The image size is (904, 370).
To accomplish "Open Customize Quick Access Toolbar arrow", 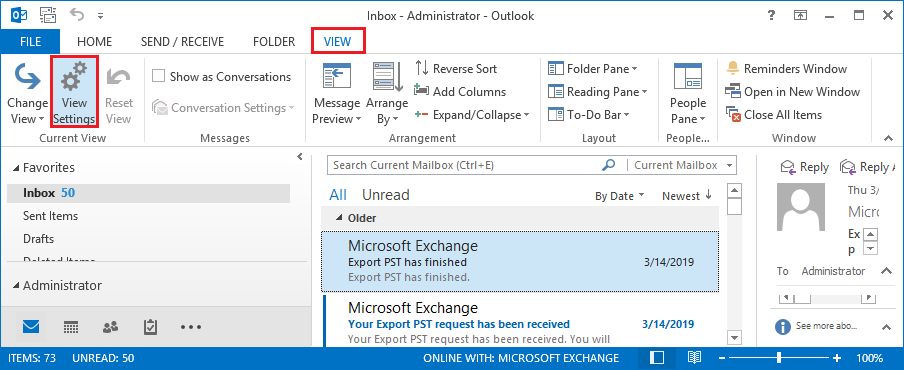I will [x=100, y=16].
